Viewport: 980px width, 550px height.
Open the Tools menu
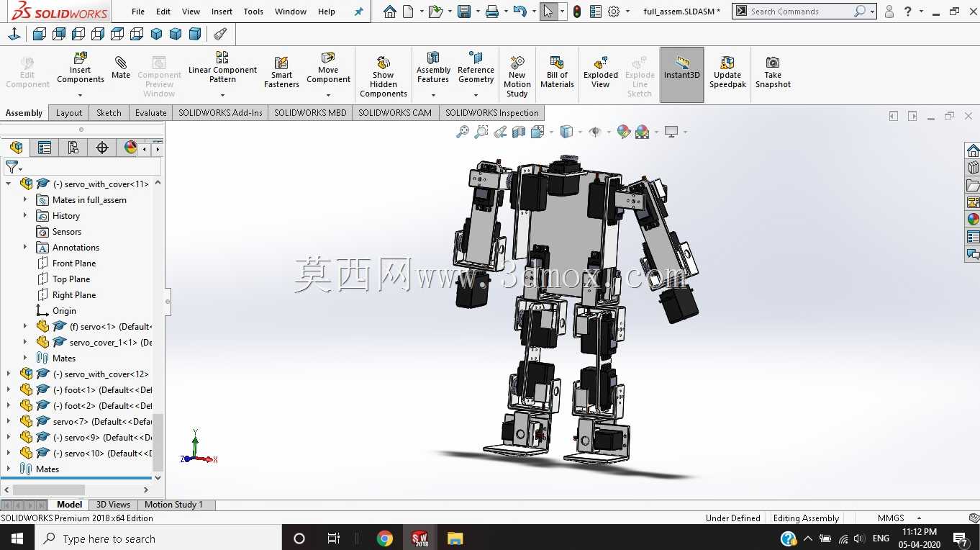[253, 12]
